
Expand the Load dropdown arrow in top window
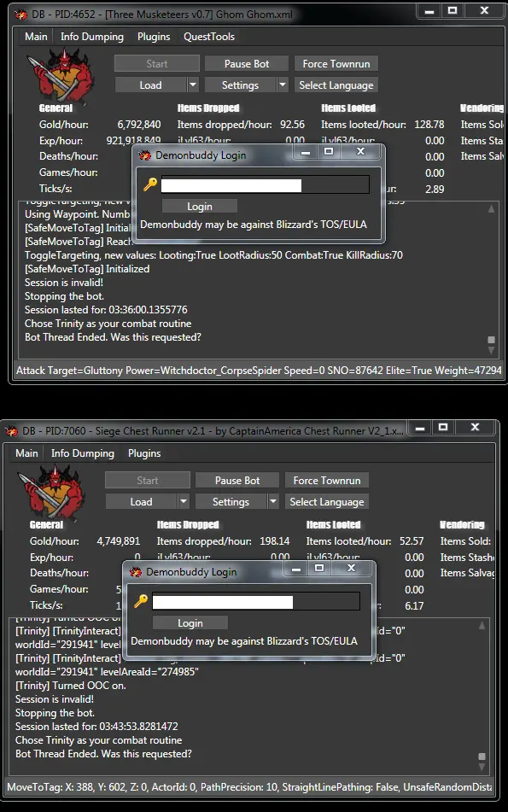[193, 85]
